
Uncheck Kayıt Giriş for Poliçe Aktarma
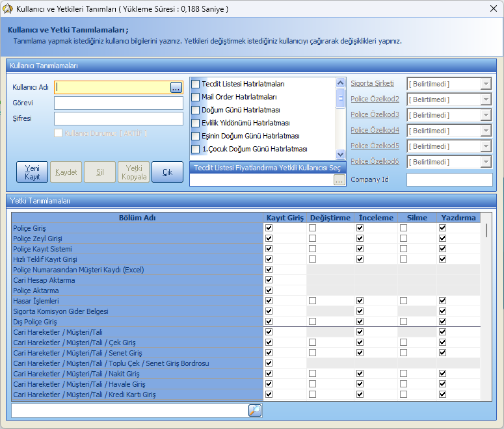coord(269,290)
